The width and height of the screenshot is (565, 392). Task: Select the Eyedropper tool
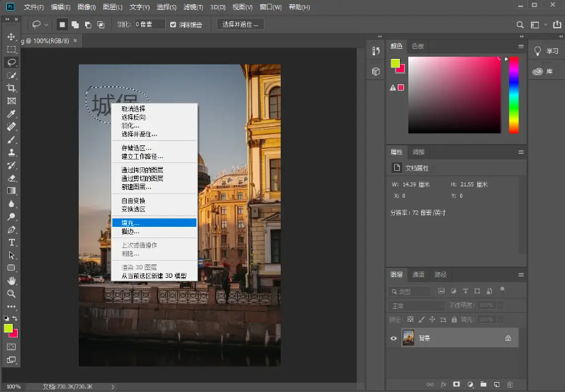[11, 114]
